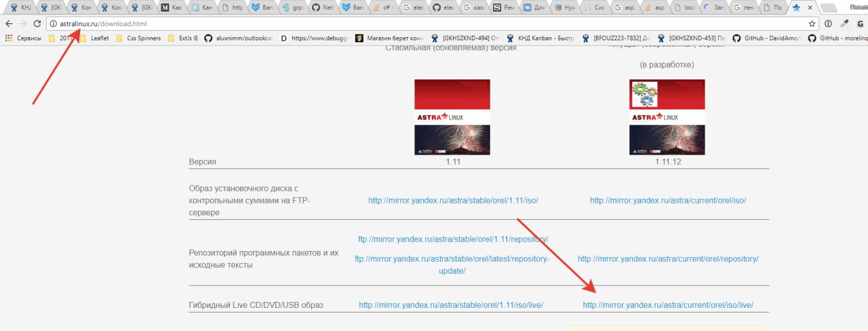The image size is (868, 331).
Task: Switch to the grpc tab
Action: (294, 7)
